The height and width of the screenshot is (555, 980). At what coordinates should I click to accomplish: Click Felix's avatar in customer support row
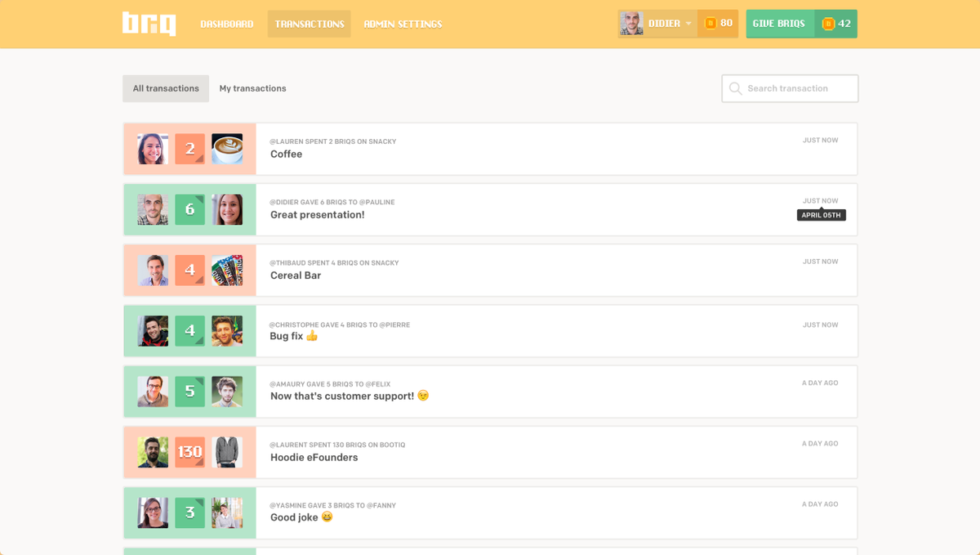(x=227, y=392)
